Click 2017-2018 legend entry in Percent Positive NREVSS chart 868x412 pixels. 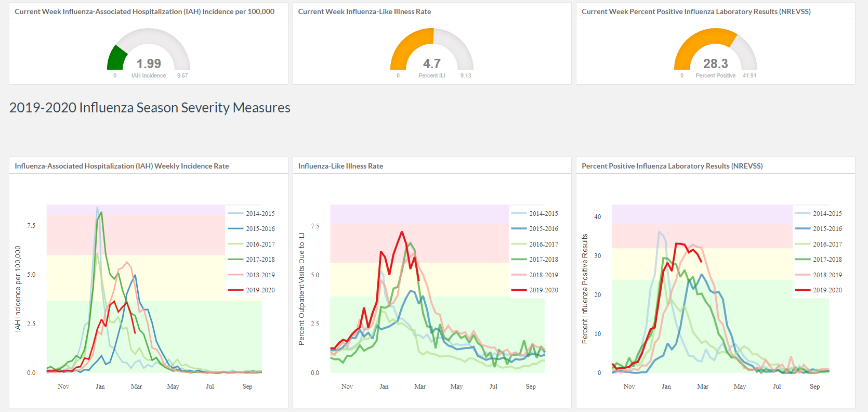[819, 259]
